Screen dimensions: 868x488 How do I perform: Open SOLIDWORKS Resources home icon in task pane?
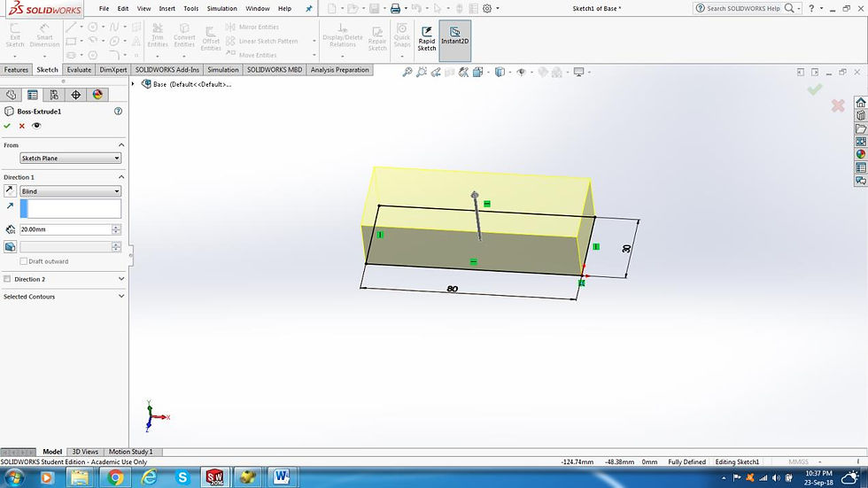pos(861,103)
